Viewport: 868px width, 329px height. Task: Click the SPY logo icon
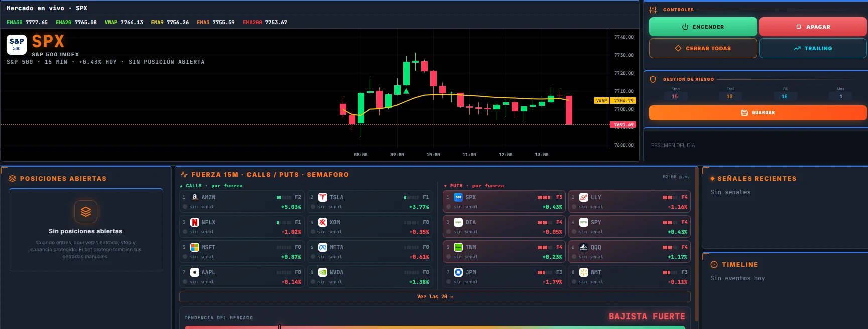pyautogui.click(x=584, y=222)
